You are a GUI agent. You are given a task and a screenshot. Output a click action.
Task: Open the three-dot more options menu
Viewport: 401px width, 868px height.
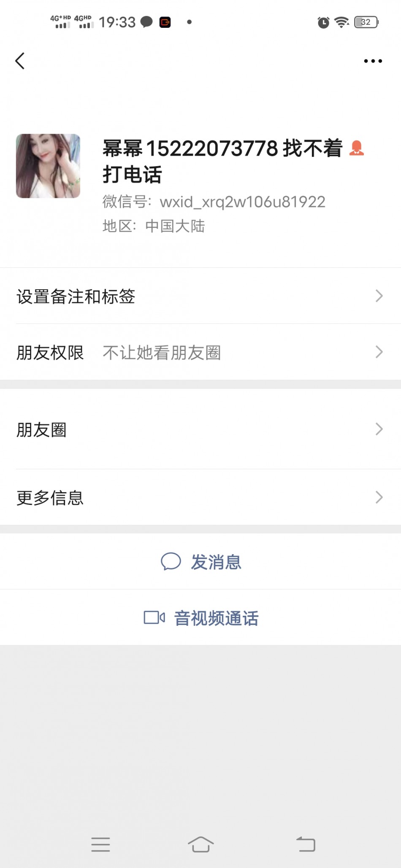pyautogui.click(x=373, y=61)
